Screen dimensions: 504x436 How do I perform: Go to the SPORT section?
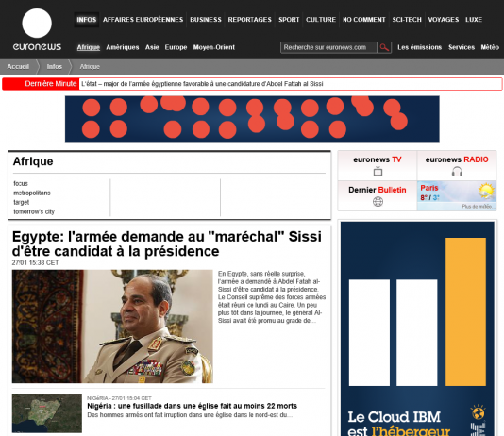[x=289, y=20]
